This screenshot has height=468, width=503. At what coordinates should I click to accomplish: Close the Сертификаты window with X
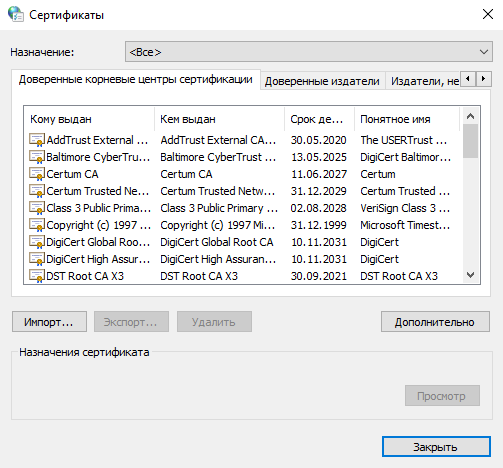[x=488, y=14]
